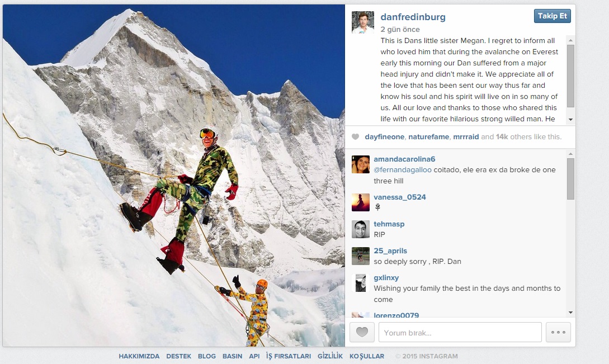This screenshot has width=609, height=364.
Task: Click tehmasp's avatar image
Action: (361, 229)
